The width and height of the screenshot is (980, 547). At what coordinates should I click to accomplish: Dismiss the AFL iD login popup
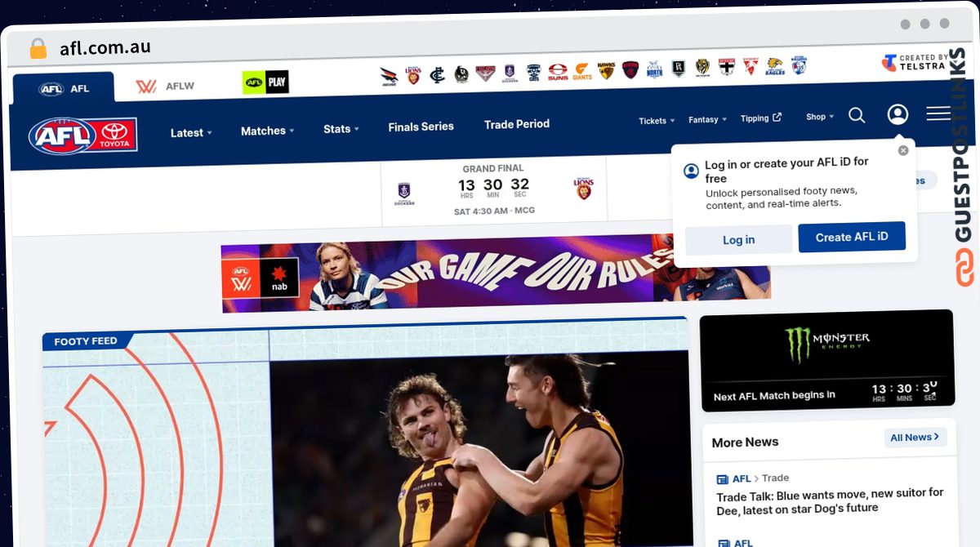click(x=903, y=150)
